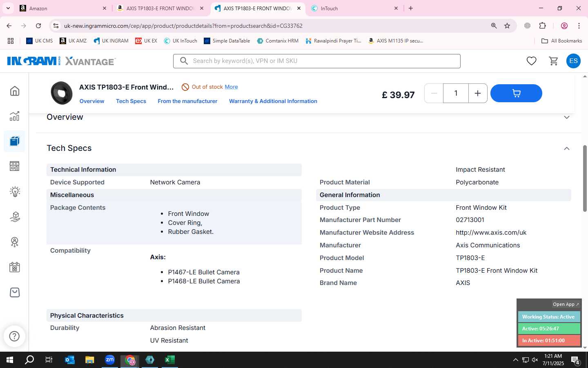Jump to the Tech Specs section link

pos(131,101)
